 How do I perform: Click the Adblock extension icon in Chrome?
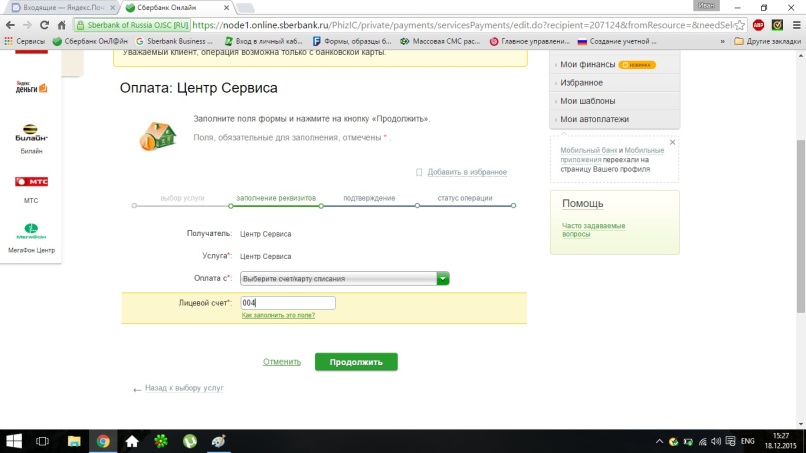click(x=759, y=23)
